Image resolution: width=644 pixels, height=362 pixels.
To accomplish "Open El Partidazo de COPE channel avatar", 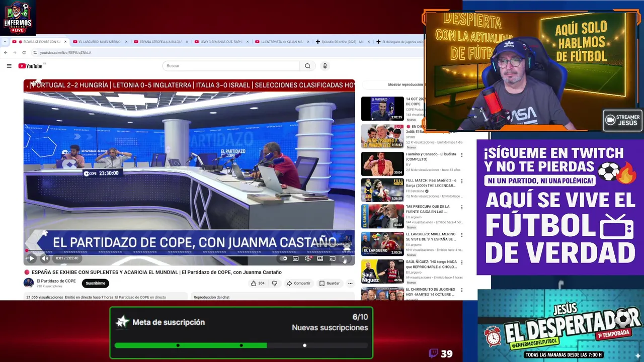I will [x=29, y=283].
